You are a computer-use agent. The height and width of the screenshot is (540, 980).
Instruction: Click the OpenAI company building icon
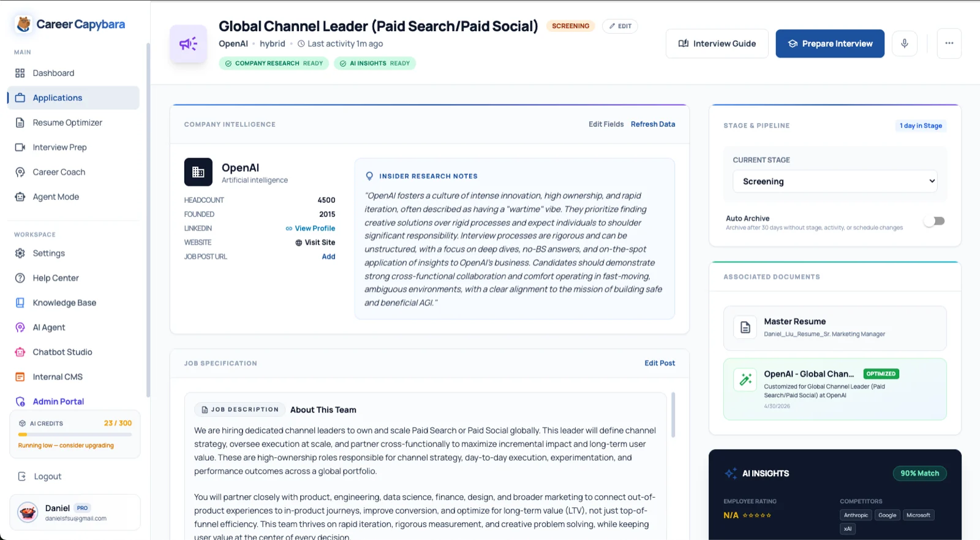tap(198, 172)
